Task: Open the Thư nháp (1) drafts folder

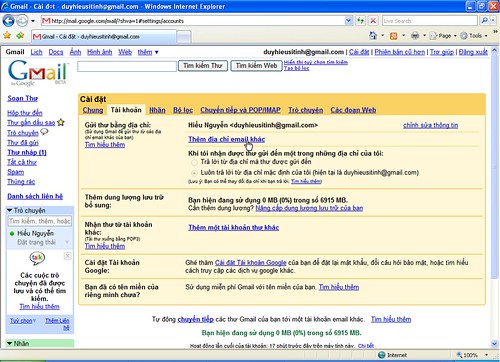Action: coord(27,152)
